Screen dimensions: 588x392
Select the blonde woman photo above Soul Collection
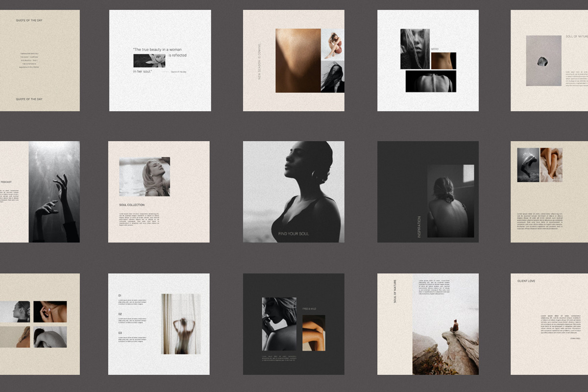(145, 177)
